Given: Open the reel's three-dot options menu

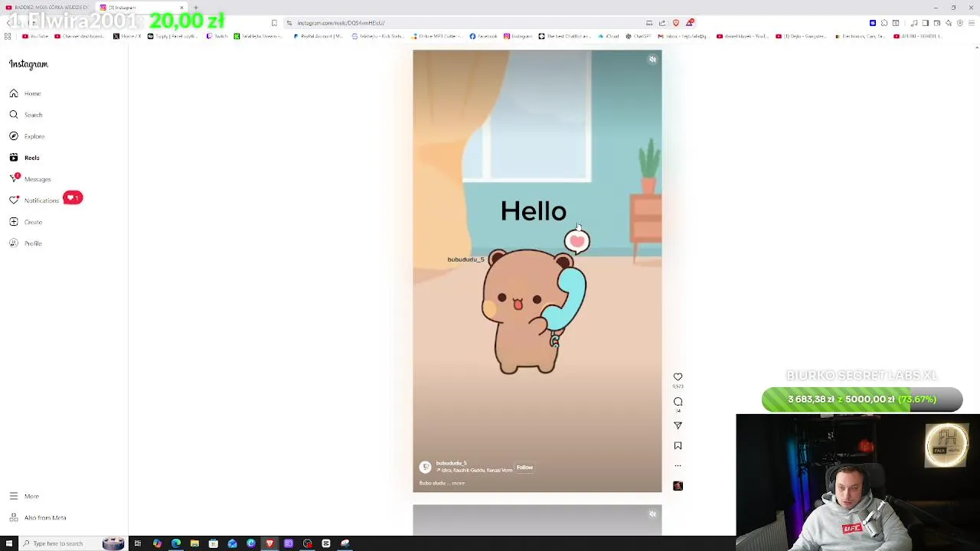Looking at the screenshot, I should coord(678,465).
